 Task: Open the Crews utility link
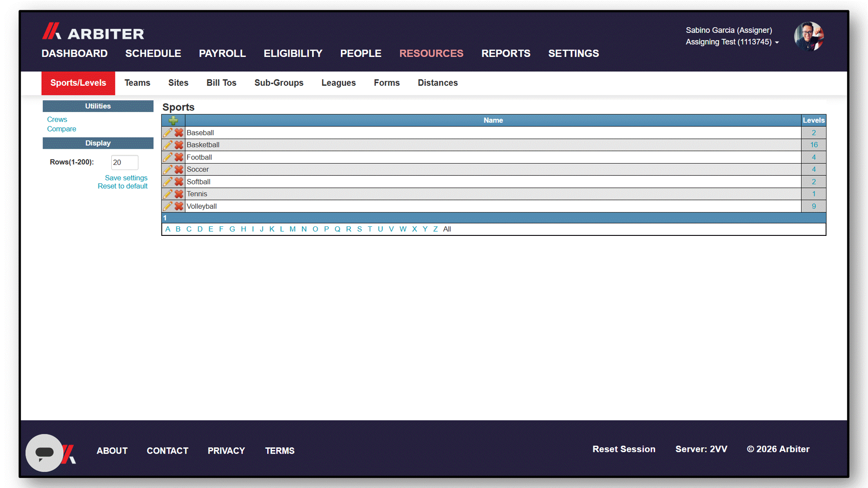pos(57,120)
